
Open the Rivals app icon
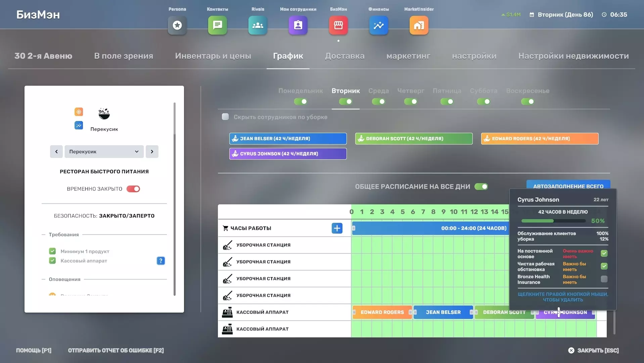click(x=258, y=25)
